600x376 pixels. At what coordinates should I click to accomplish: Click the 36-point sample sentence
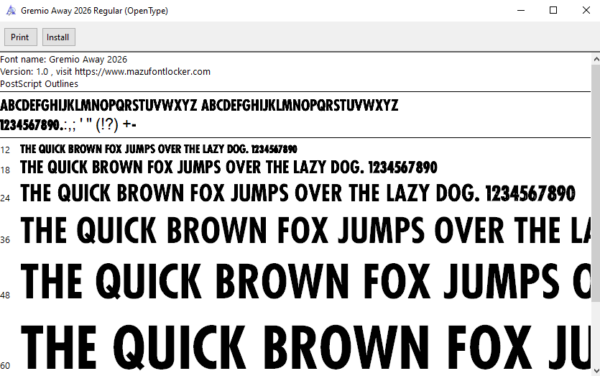305,230
